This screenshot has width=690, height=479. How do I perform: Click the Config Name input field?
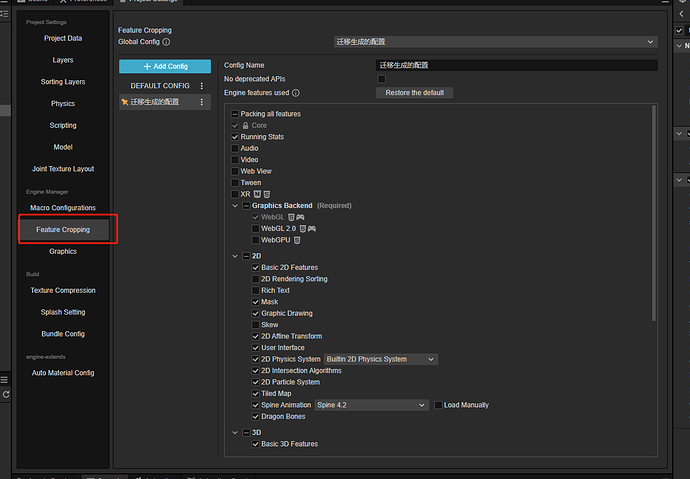click(517, 65)
